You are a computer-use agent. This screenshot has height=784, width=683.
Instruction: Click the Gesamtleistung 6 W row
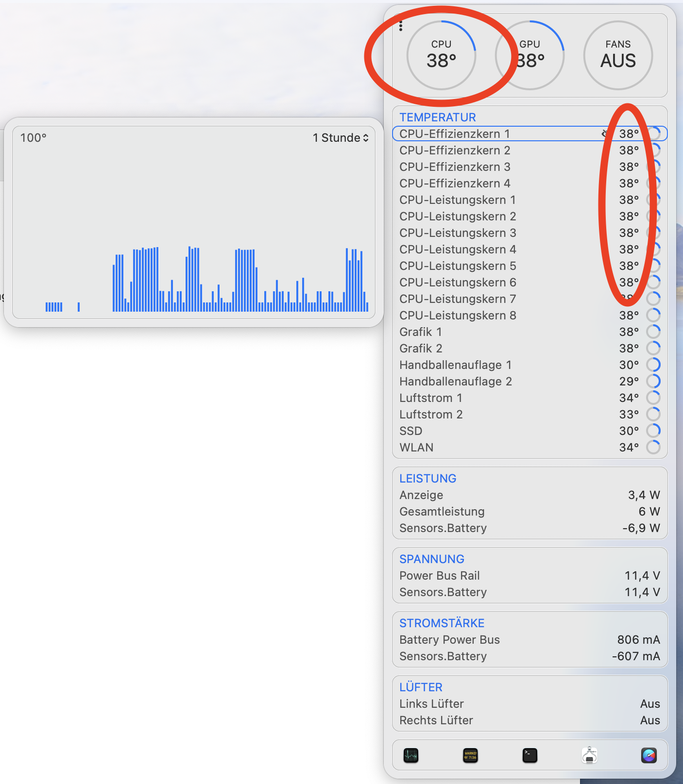529,511
